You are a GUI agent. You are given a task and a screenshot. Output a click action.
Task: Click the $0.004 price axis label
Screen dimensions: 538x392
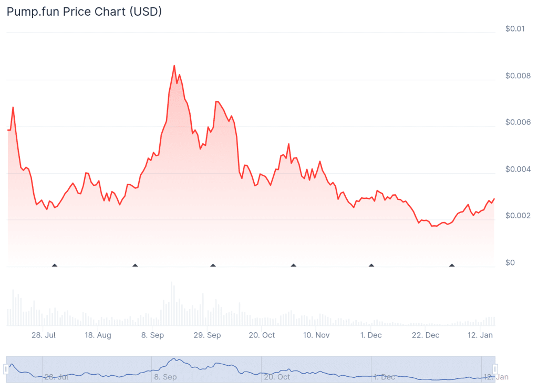coord(518,169)
